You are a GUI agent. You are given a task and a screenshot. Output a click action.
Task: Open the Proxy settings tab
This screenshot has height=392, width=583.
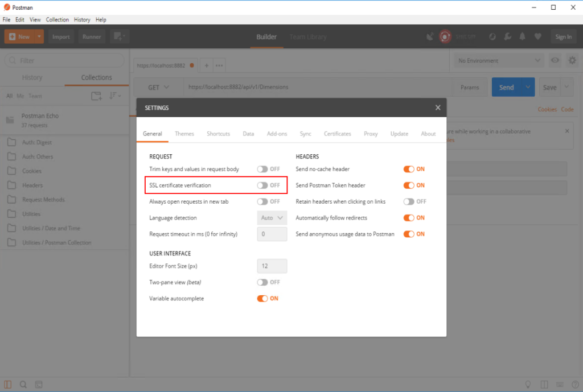(x=371, y=134)
